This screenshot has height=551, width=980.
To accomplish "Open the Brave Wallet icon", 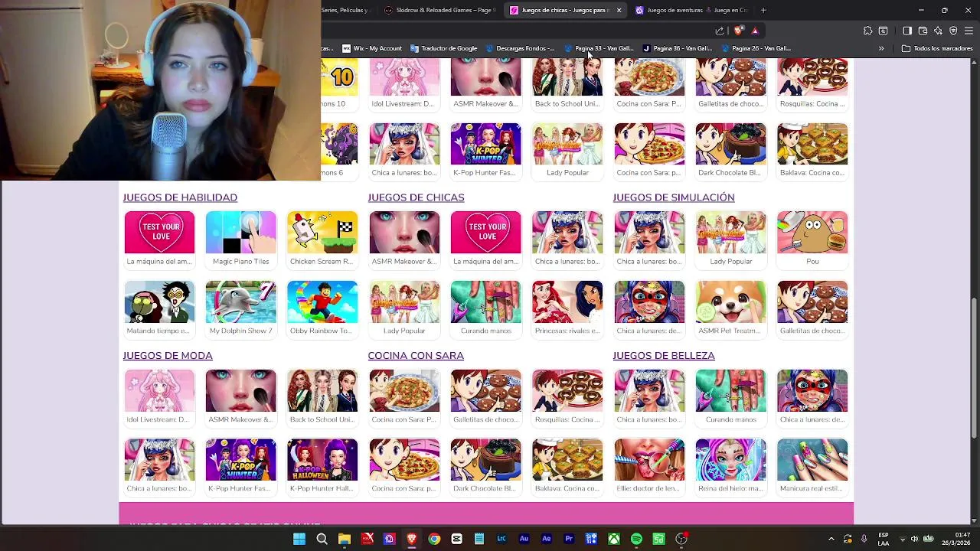I will tap(923, 31).
